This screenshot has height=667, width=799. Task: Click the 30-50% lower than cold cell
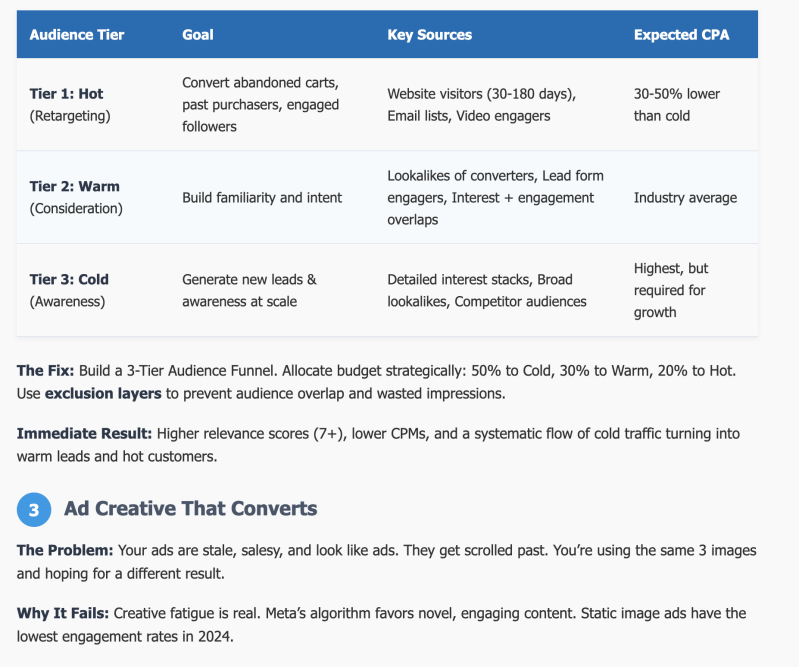point(676,105)
